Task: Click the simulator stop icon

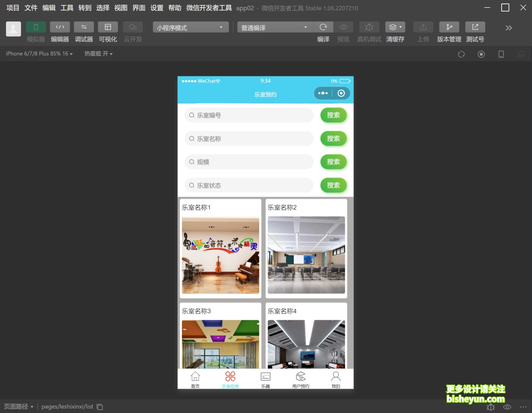Action: [481, 54]
